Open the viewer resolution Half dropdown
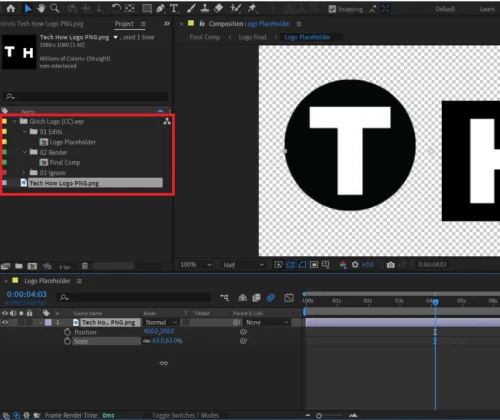 coord(243,265)
